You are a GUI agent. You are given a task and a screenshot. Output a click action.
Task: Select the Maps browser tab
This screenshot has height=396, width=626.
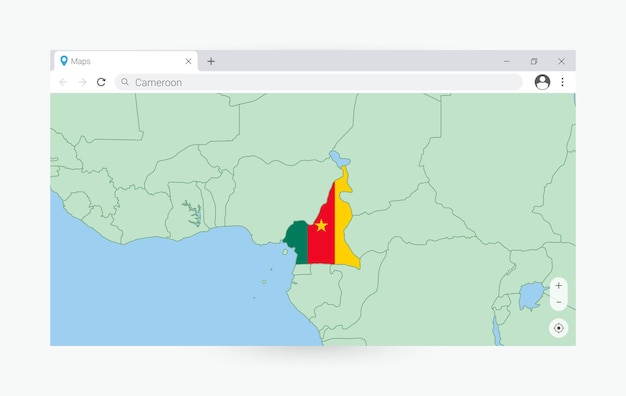tap(126, 61)
